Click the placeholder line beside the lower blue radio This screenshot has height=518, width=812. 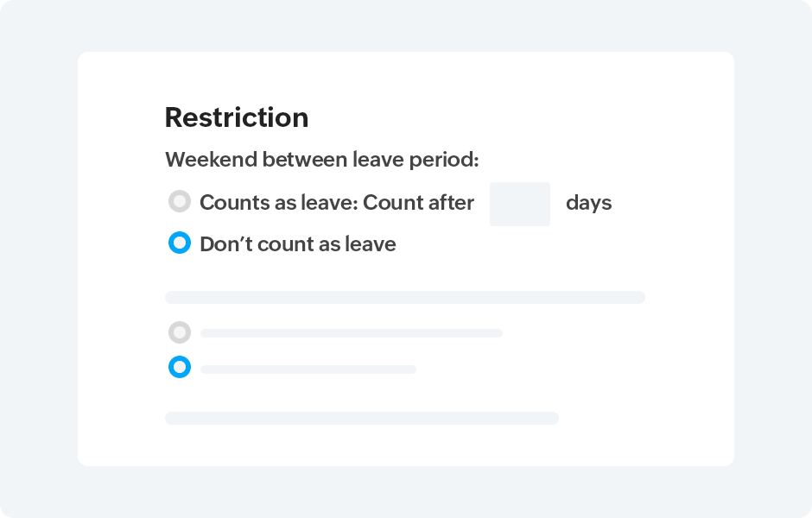308,370
